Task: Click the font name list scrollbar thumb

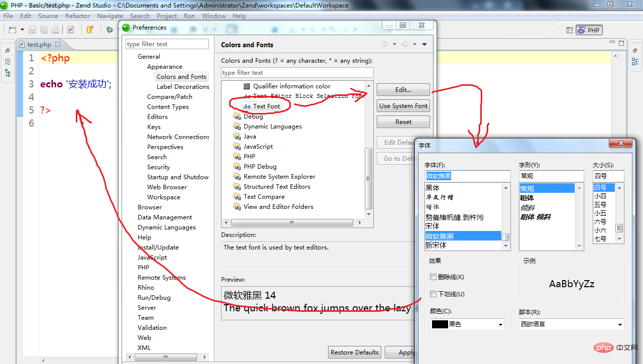Action: (506, 237)
